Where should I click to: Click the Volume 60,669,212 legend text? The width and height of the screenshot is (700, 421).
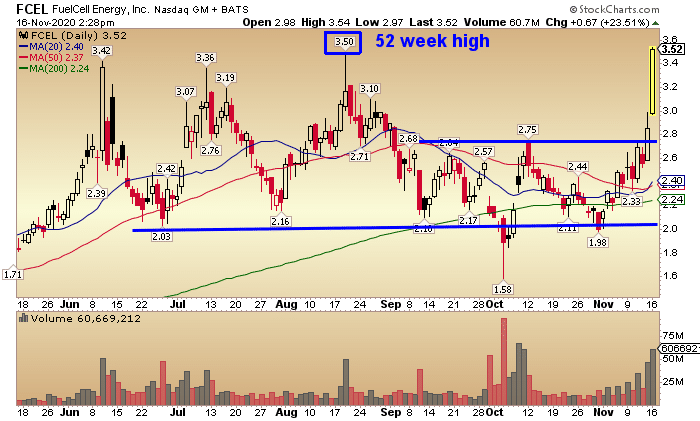click(x=86, y=318)
